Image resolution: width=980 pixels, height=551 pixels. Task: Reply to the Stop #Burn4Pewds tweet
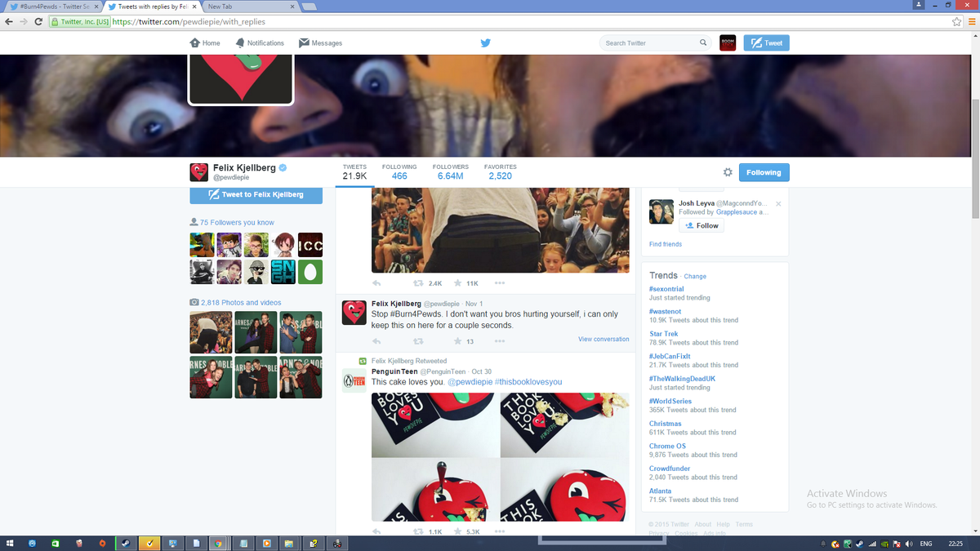[x=376, y=341]
